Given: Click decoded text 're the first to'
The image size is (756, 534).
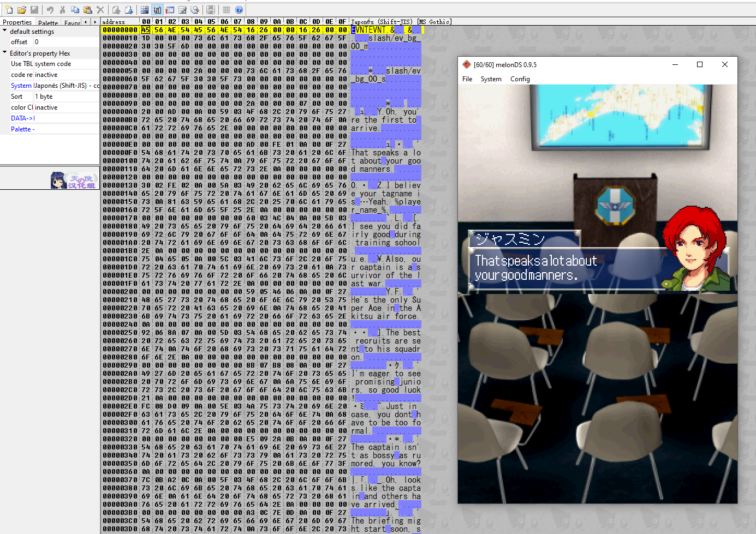Looking at the screenshot, I should [x=384, y=120].
